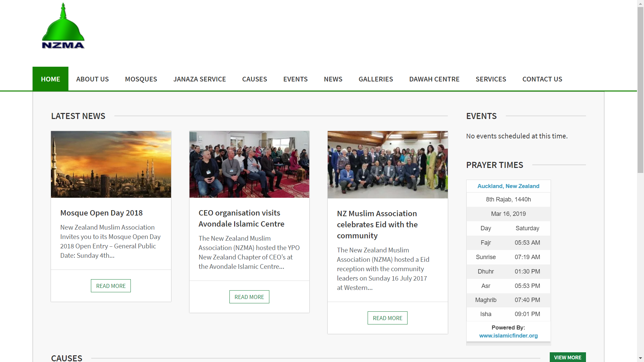Visit www.islamicfinder.org link
Viewport: 644px width, 362px height.
508,336
